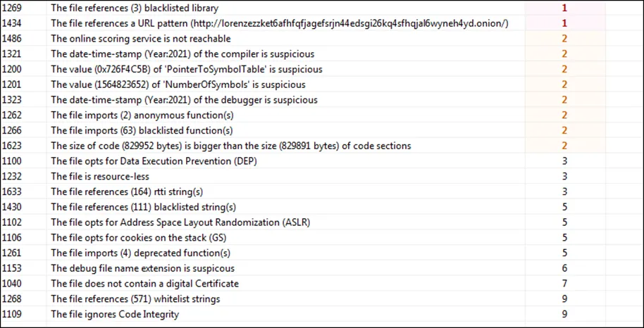
Task: Select the blacklisted library indicator row
Action: pyautogui.click(x=322, y=8)
